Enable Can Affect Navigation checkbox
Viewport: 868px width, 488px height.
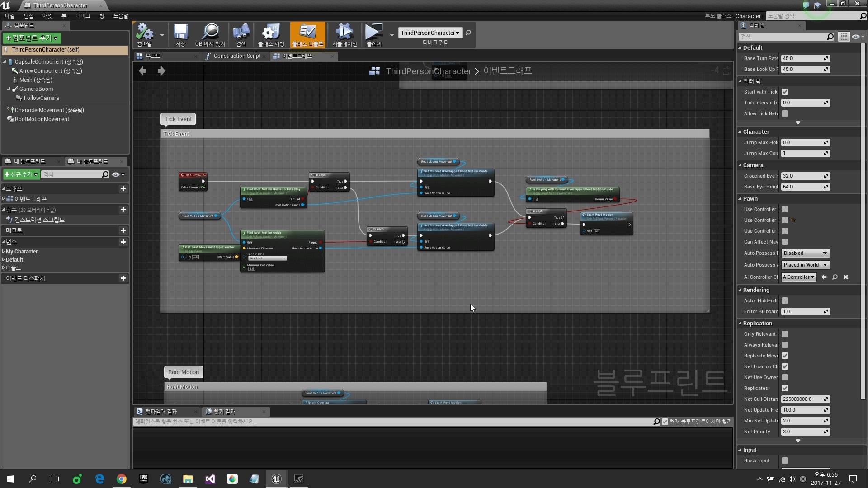(785, 242)
